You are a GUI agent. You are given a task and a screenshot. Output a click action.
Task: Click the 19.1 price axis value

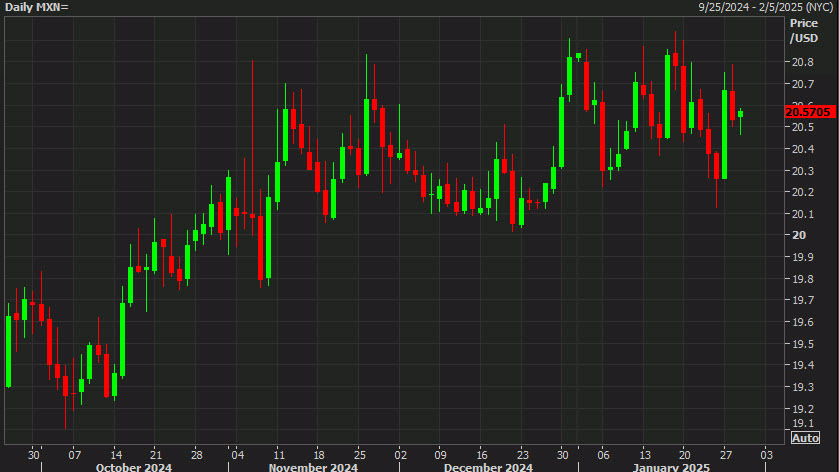click(x=803, y=423)
